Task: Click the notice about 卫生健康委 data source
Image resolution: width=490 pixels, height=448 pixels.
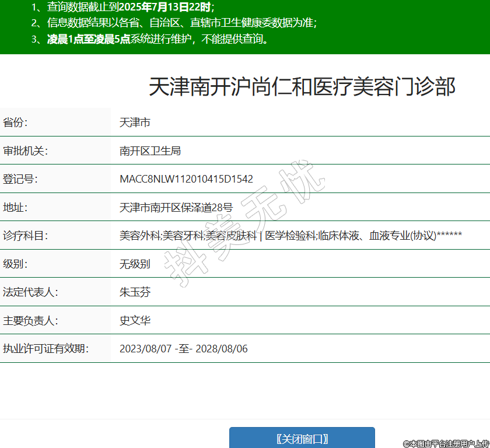Action: [174, 23]
